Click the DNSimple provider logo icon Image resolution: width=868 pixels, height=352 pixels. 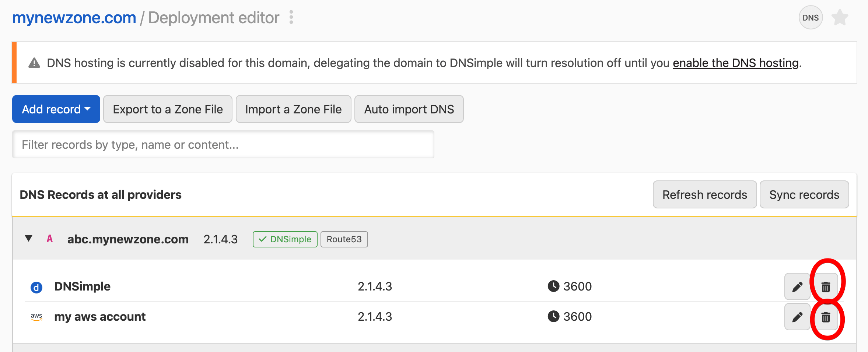pyautogui.click(x=36, y=287)
